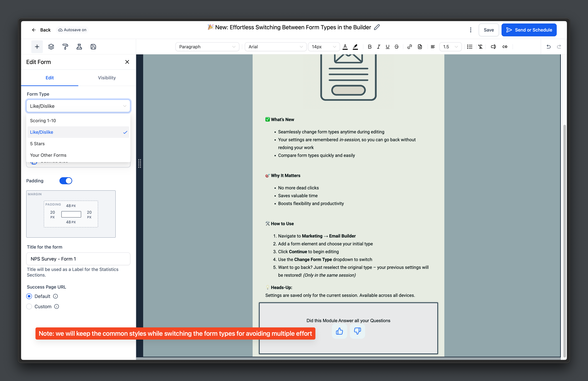Go Back to previous page

pos(41,30)
